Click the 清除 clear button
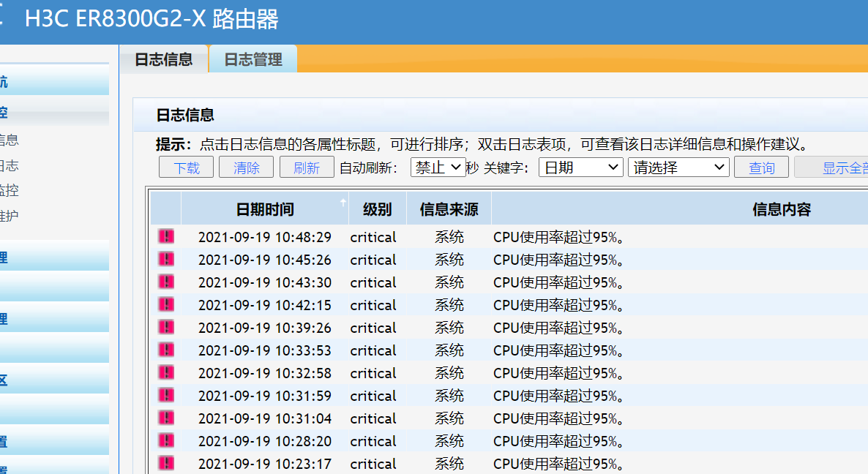This screenshot has width=868, height=474. (247, 167)
